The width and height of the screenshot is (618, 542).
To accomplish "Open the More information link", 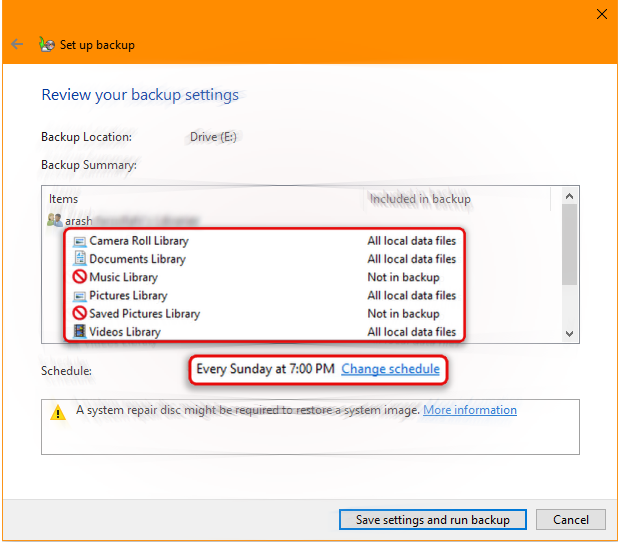I will [469, 410].
